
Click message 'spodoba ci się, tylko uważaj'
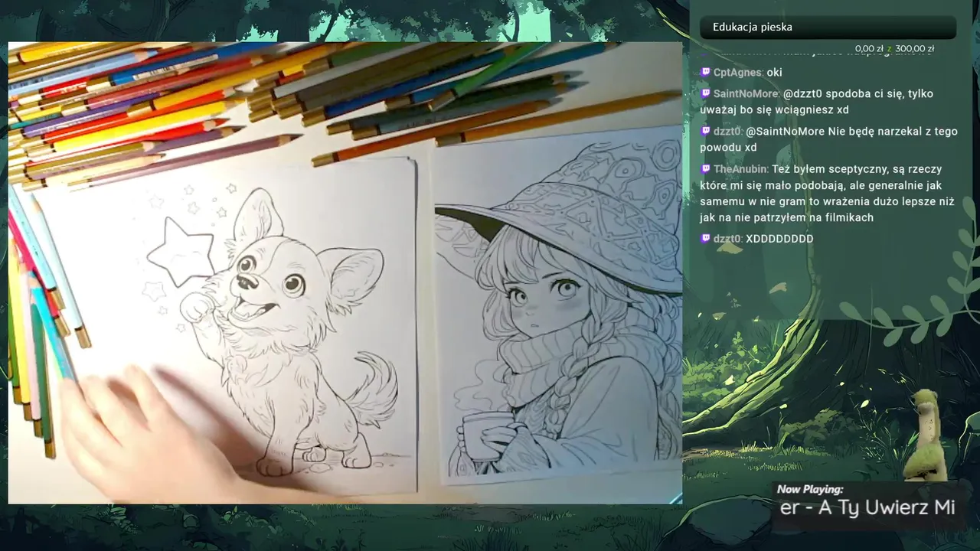(816, 102)
